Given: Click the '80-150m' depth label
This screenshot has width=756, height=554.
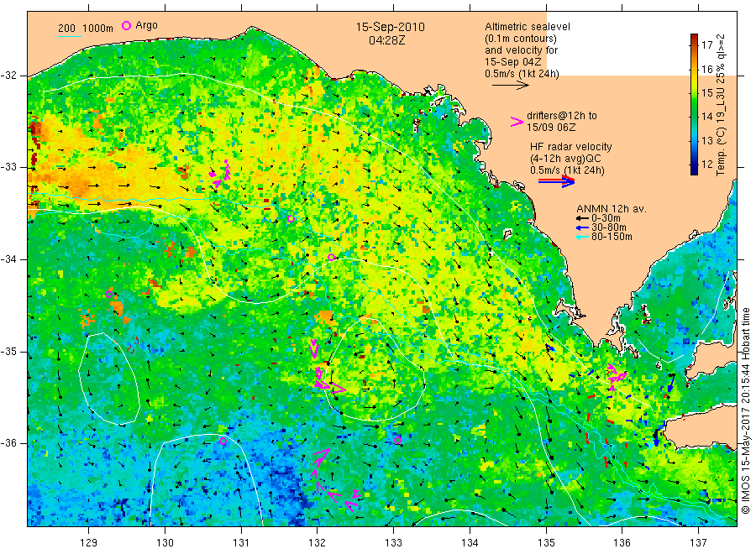Looking at the screenshot, I should click(x=612, y=237).
